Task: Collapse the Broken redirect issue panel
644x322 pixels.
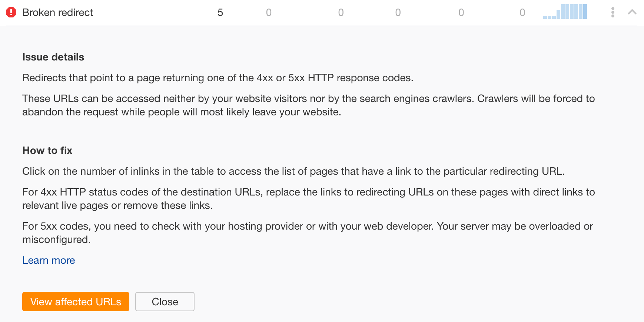Action: tap(632, 12)
